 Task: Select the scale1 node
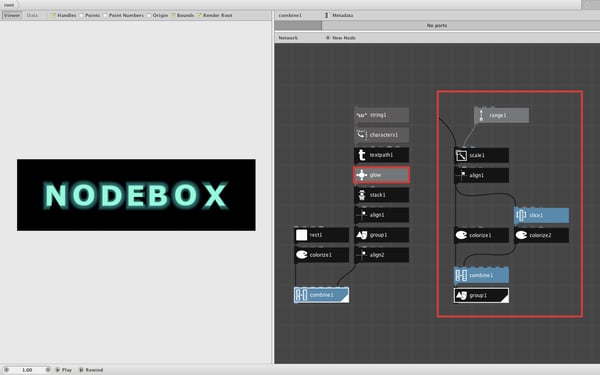click(x=481, y=155)
